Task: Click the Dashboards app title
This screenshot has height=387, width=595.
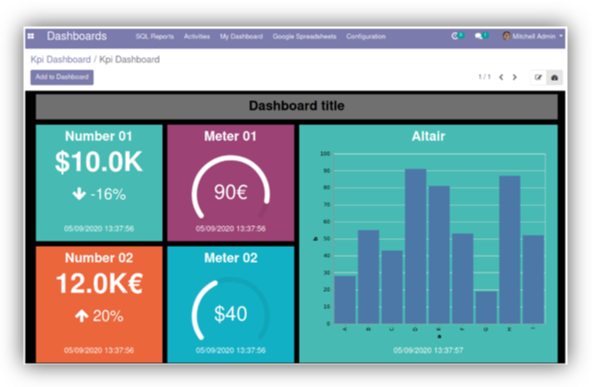Action: (x=77, y=36)
